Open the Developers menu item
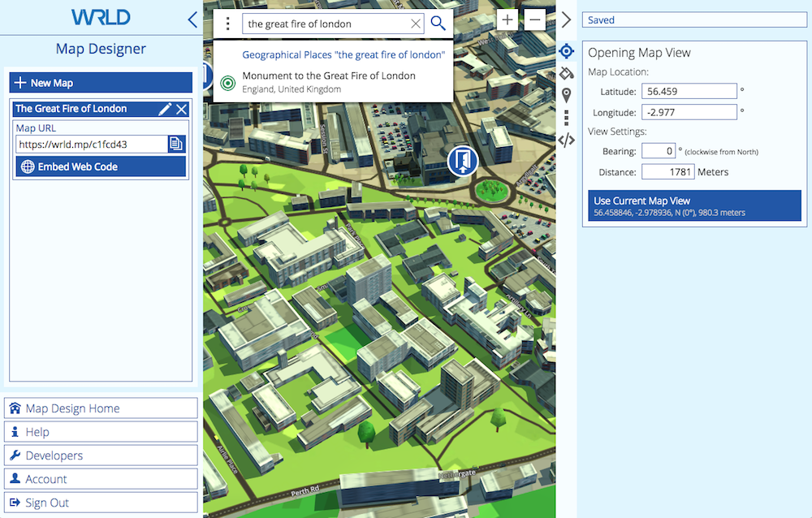 pos(101,455)
